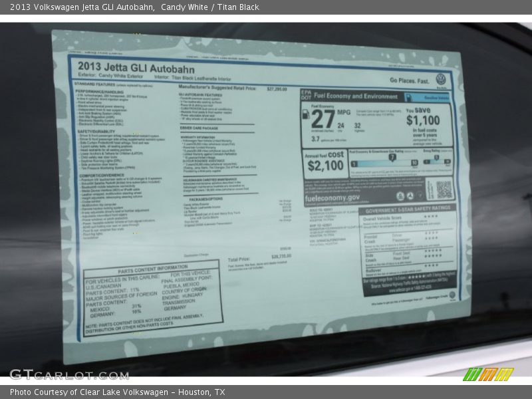Click the fuel economy rating marker showing 7
The width and height of the screenshot is (532, 399).
pos(392,158)
